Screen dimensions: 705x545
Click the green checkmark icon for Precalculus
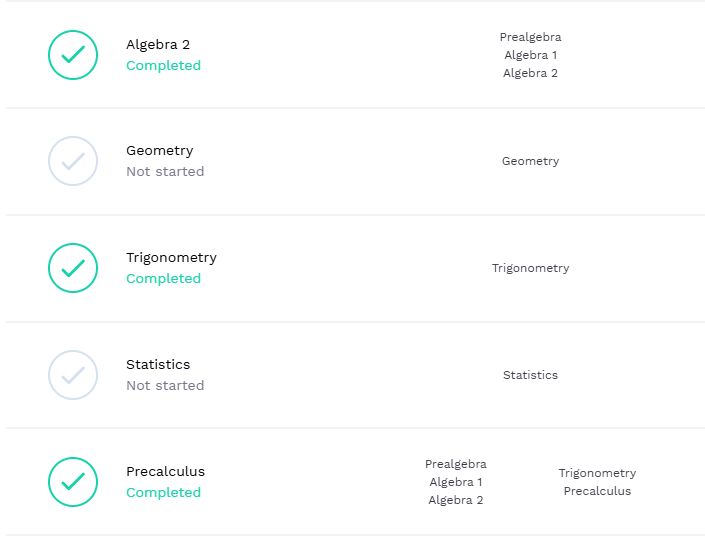(x=73, y=482)
